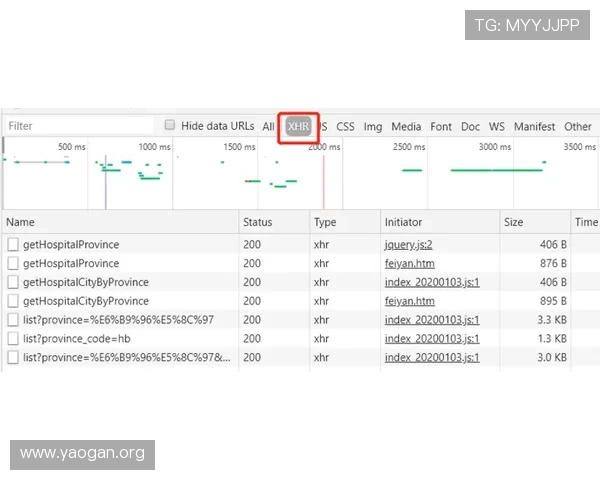
Task: Click file icon of 406 B getHospitalProvince row
Action: [x=13, y=244]
